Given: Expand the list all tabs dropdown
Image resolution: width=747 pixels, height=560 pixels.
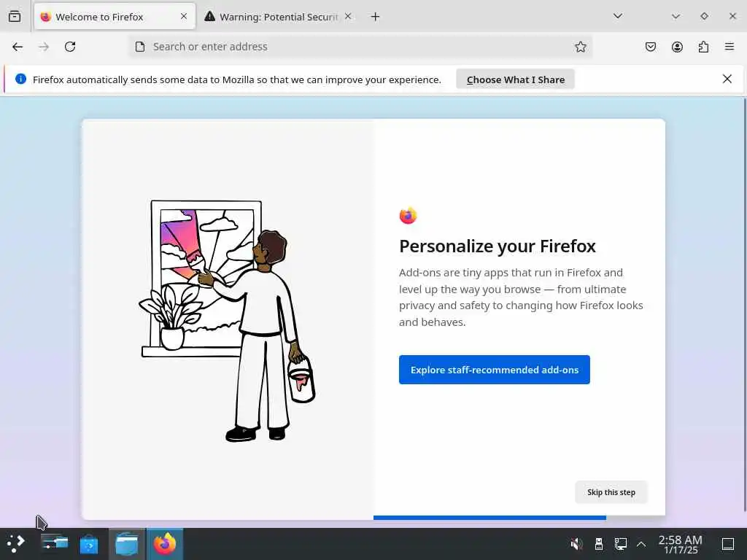Looking at the screenshot, I should pos(618,16).
